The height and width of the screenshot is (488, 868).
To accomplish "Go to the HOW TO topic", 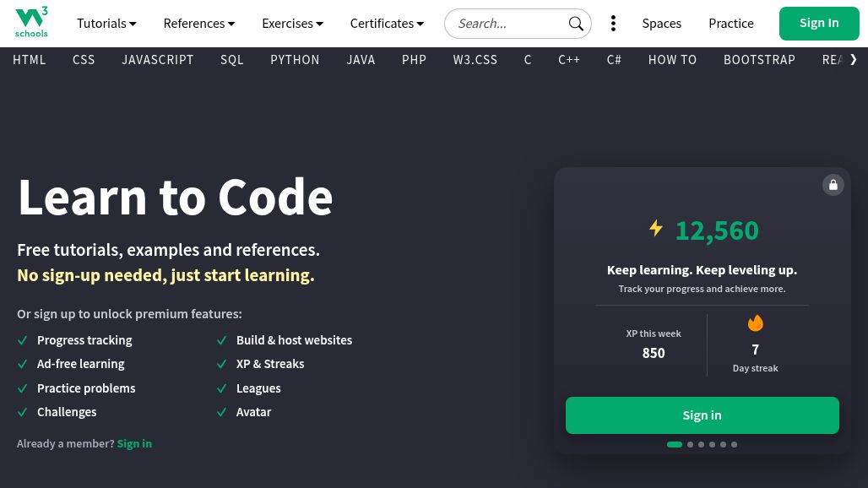I will (x=673, y=60).
